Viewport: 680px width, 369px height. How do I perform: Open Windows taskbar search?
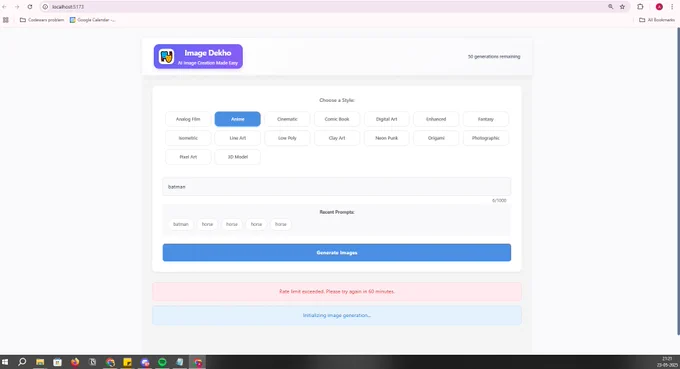click(x=22, y=362)
